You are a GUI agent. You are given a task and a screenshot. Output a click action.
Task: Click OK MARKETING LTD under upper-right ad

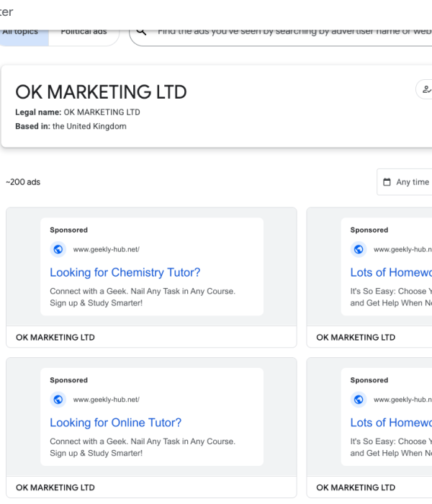coord(356,337)
